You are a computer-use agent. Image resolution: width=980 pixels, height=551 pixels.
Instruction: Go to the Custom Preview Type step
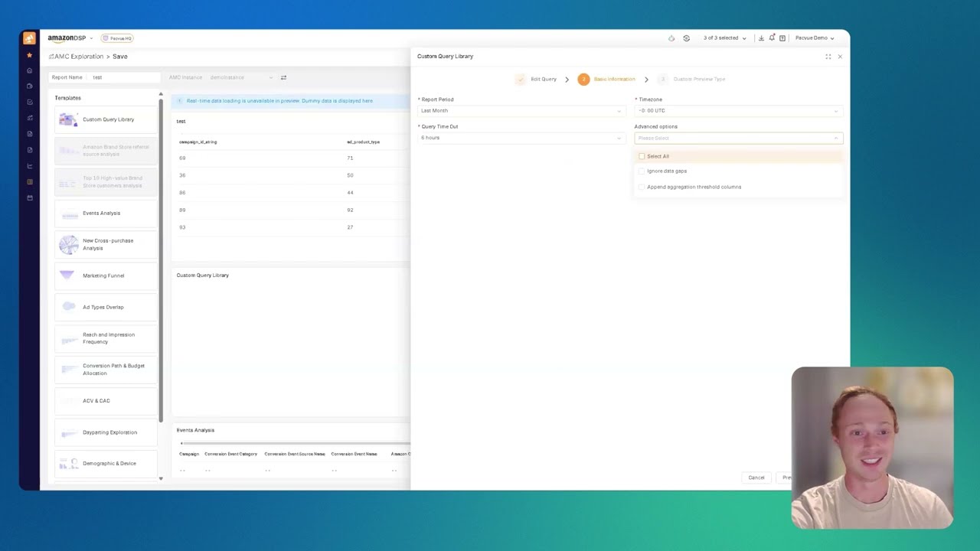pyautogui.click(x=691, y=80)
